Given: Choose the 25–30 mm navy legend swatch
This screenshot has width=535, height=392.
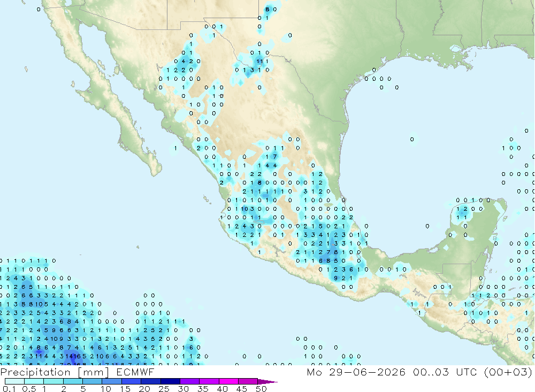Looking at the screenshot, I should coord(170,381).
